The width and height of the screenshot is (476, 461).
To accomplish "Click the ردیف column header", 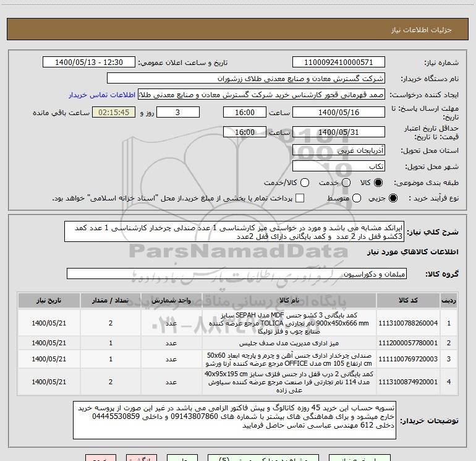I will pos(449,301).
